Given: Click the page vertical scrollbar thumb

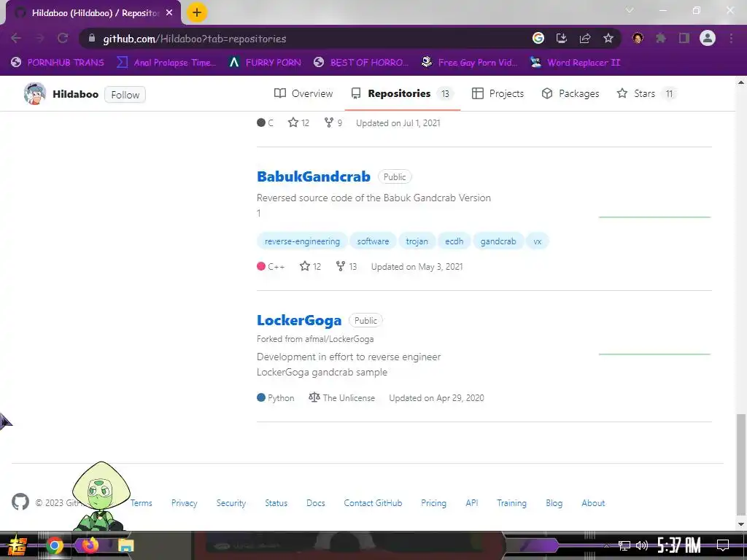Looking at the screenshot, I should 740,464.
